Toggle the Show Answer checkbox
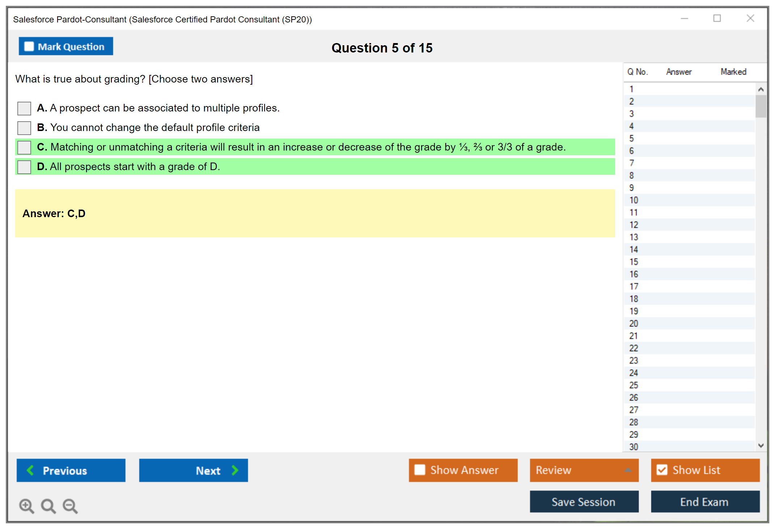The height and width of the screenshot is (532, 778). [420, 470]
